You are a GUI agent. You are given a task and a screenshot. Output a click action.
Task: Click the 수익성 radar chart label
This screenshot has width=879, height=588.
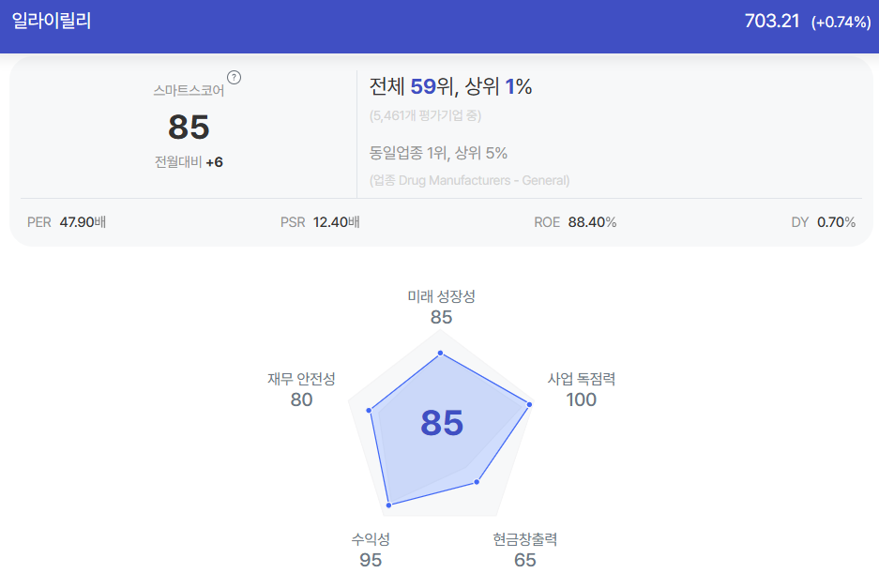coord(371,538)
